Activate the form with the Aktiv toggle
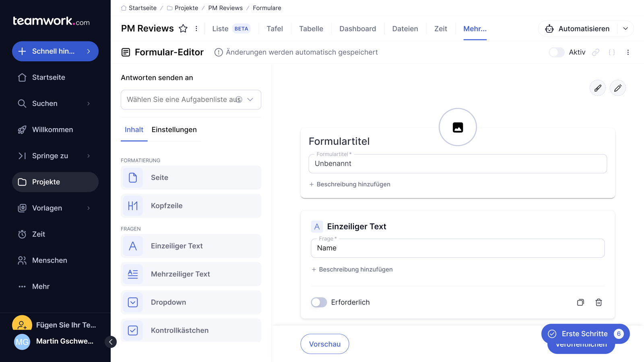The height and width of the screenshot is (362, 644). [557, 52]
